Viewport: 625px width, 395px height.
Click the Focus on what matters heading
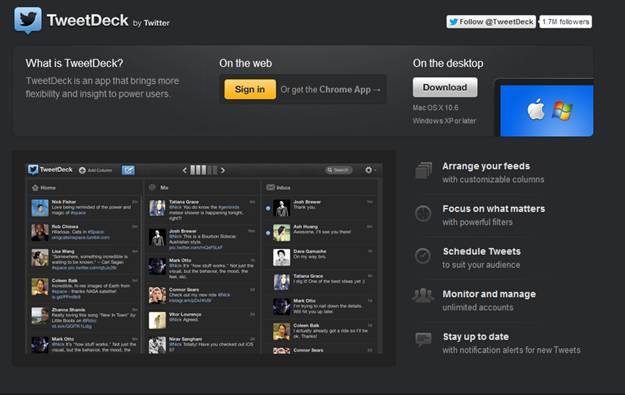pyautogui.click(x=493, y=209)
